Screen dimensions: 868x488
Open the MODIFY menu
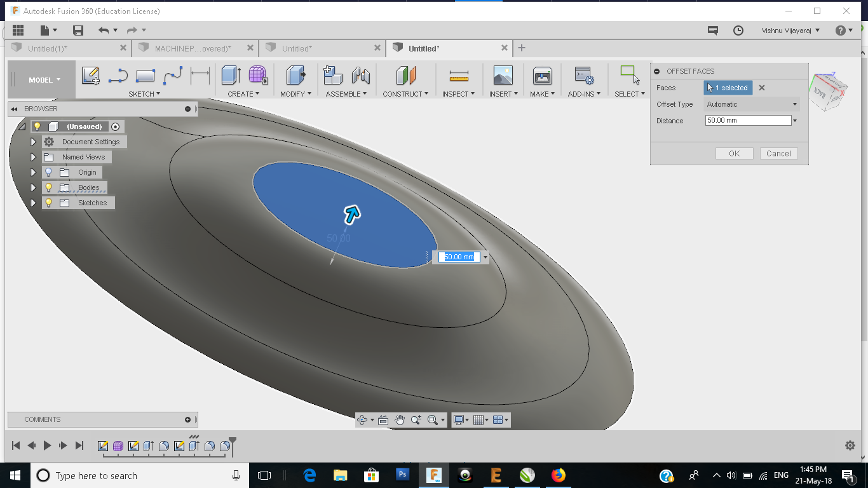295,94
